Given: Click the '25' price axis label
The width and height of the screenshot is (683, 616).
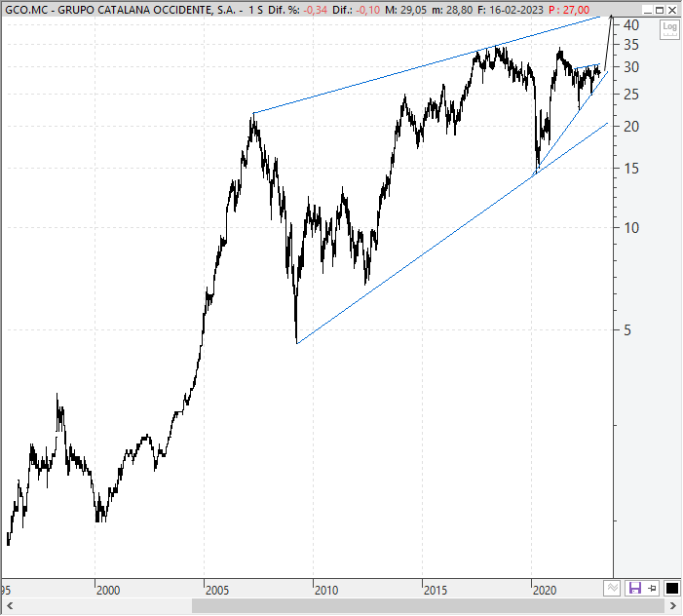Looking at the screenshot, I should [630, 95].
